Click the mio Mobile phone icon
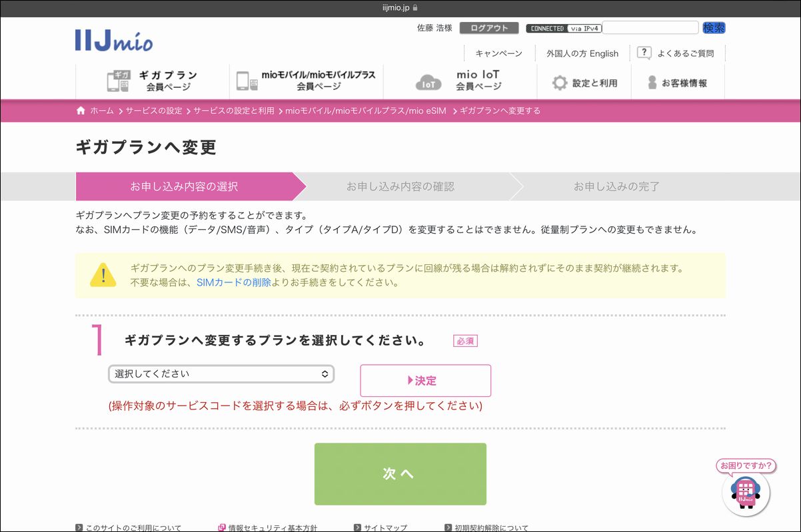801x532 pixels. coord(247,81)
